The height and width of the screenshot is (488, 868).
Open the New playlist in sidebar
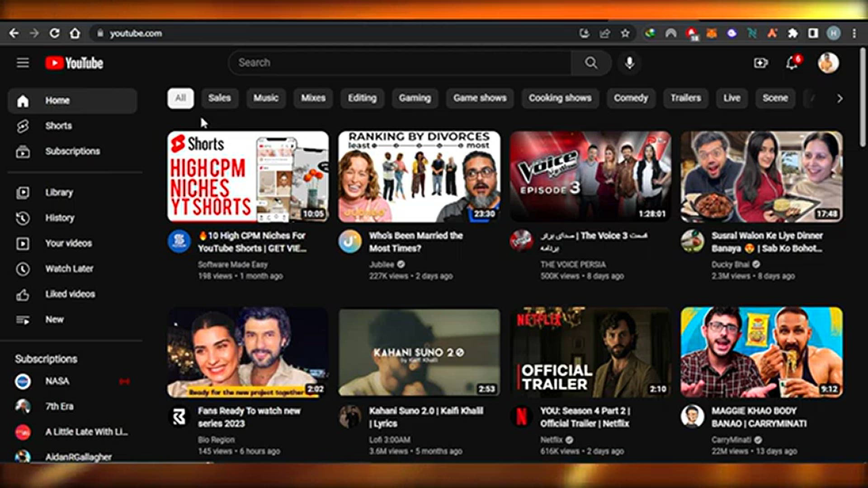[72, 319]
